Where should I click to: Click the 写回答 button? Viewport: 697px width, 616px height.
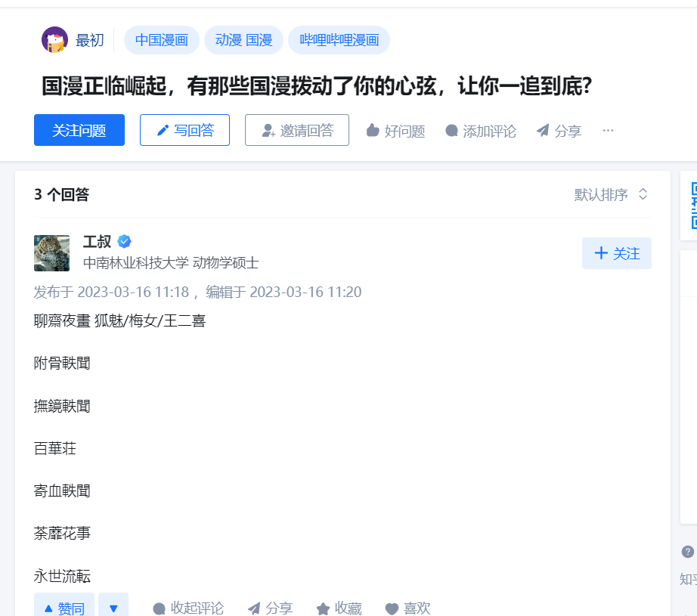tap(184, 130)
